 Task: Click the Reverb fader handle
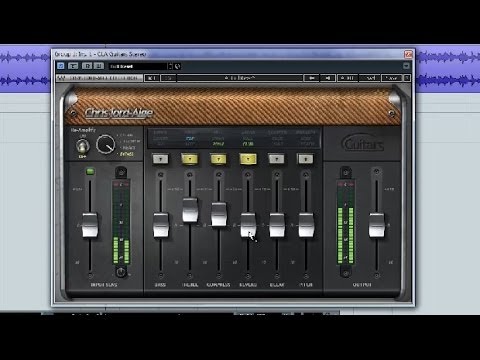[x=248, y=225]
